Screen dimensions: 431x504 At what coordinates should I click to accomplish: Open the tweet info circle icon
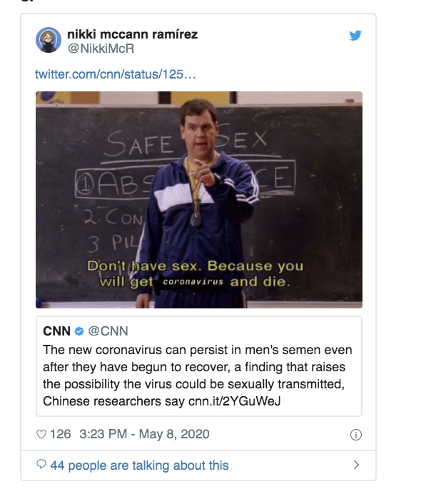coord(356,435)
